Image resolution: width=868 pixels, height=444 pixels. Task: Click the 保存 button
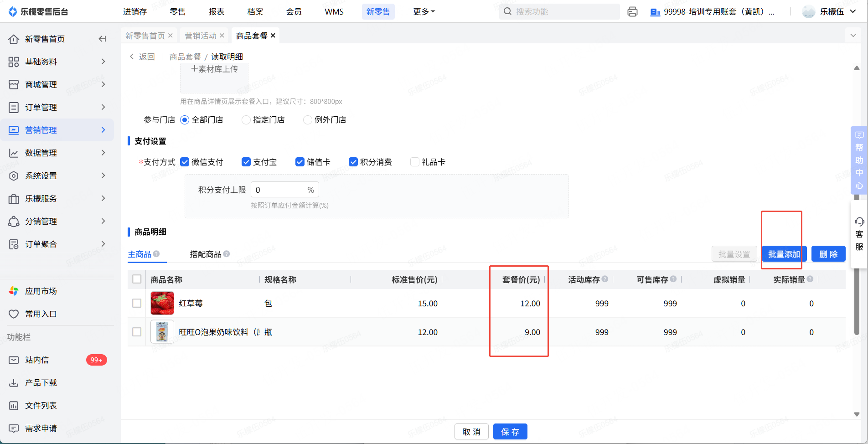coord(510,432)
